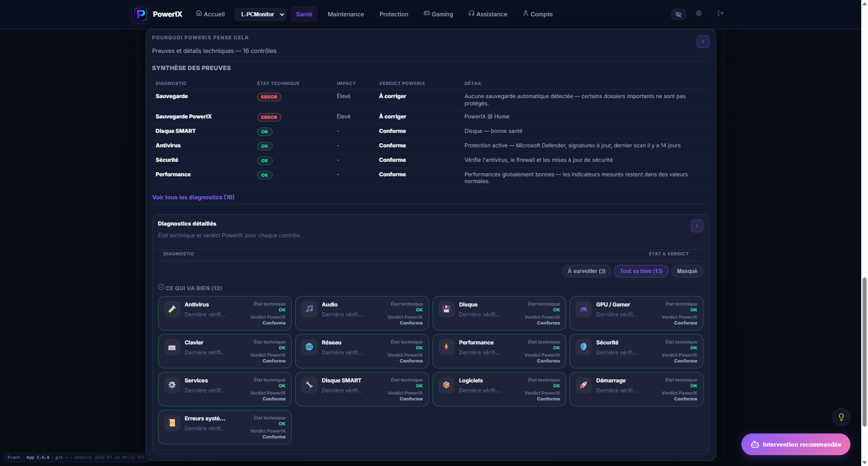Click the Disque floppy icon
This screenshot has height=466, width=868.
(446, 309)
